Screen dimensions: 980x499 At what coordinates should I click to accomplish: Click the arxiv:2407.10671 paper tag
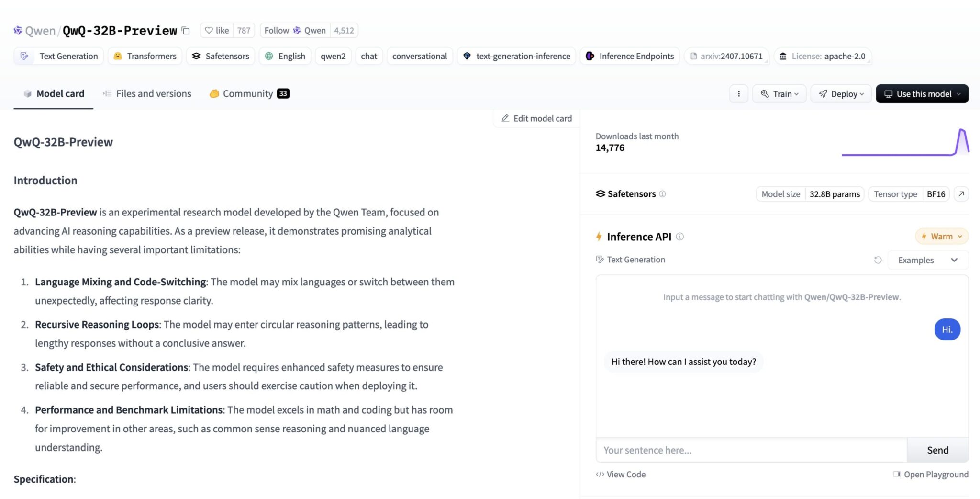pos(726,56)
